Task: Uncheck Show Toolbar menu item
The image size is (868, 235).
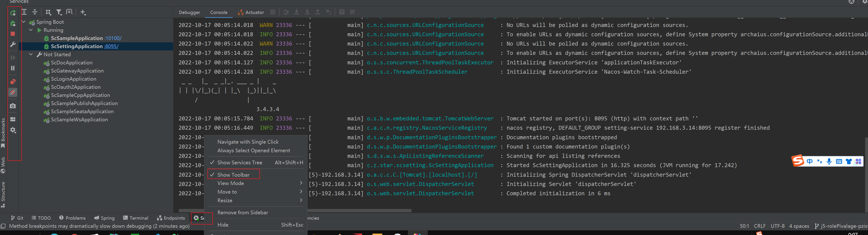Action: tap(256, 175)
